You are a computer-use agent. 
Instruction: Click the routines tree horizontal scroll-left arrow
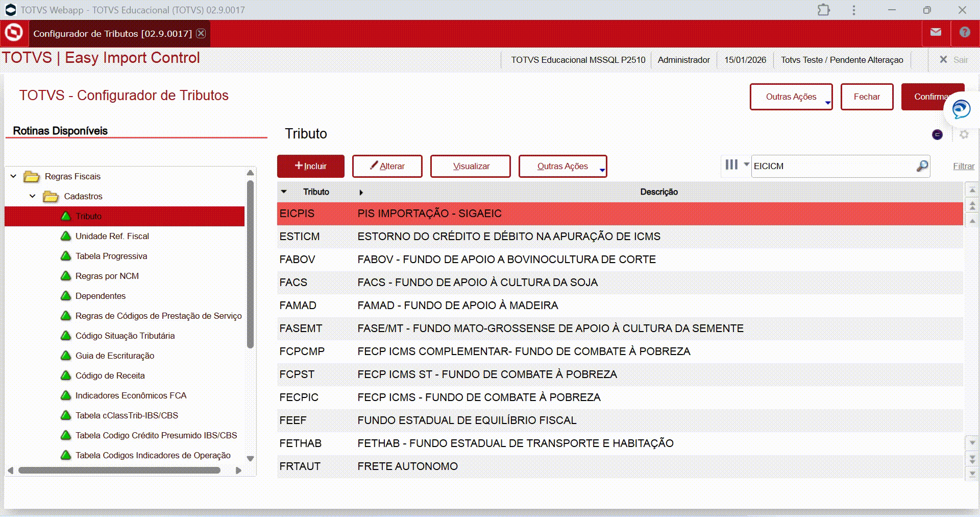tap(10, 471)
